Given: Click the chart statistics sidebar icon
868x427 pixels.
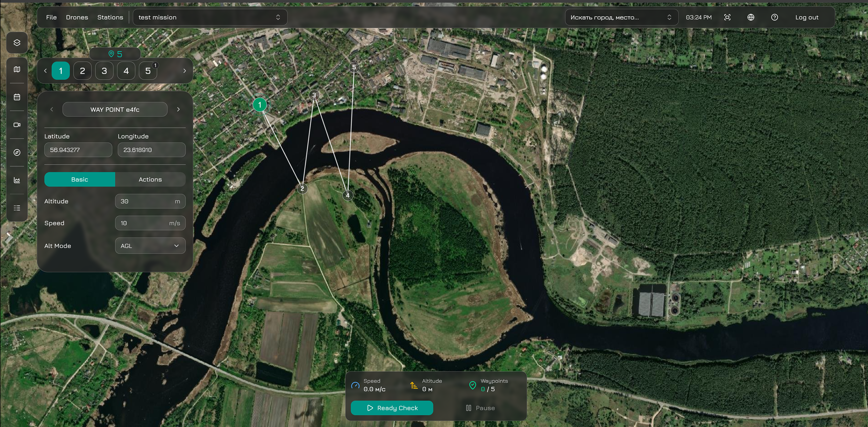Looking at the screenshot, I should (x=17, y=180).
